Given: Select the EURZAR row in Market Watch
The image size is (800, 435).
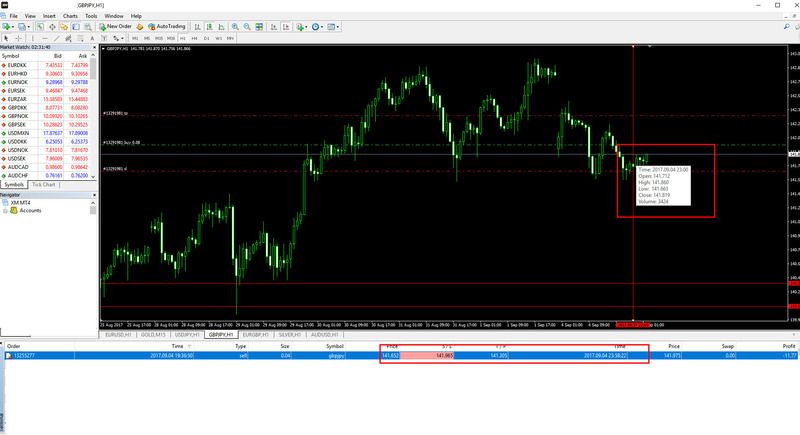Looking at the screenshot, I should 45,99.
